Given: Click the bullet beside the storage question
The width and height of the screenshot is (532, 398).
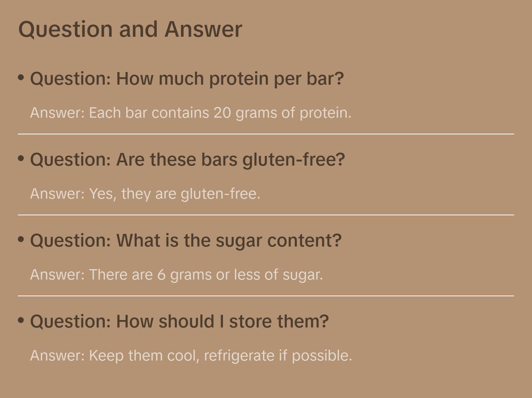Looking at the screenshot, I should coord(21,320).
